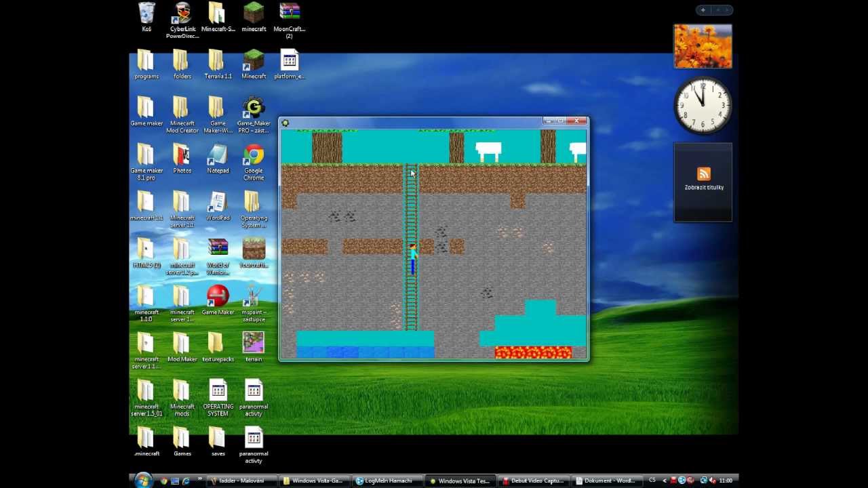
Task: Click the analog clock gadget
Action: pyautogui.click(x=703, y=105)
